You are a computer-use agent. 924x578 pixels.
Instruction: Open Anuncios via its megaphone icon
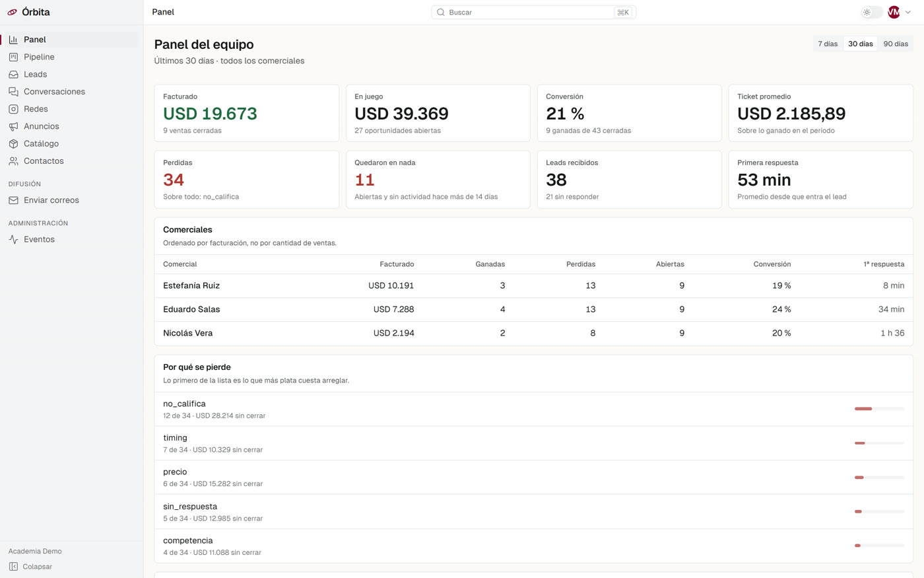(x=13, y=126)
